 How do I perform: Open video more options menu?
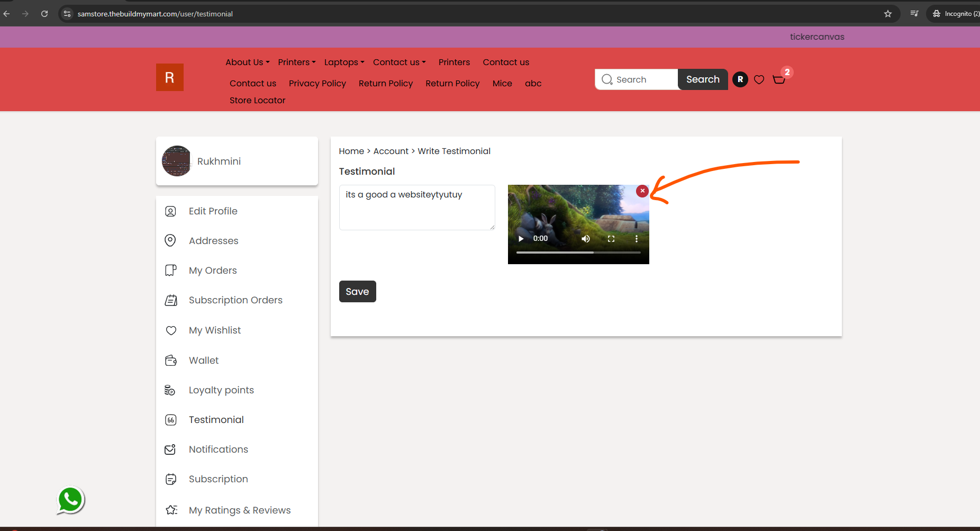[636, 239]
